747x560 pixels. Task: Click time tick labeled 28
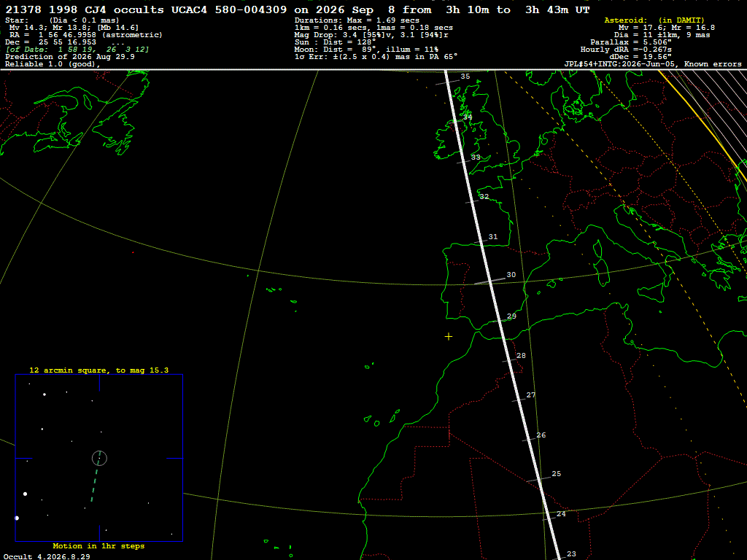click(521, 356)
